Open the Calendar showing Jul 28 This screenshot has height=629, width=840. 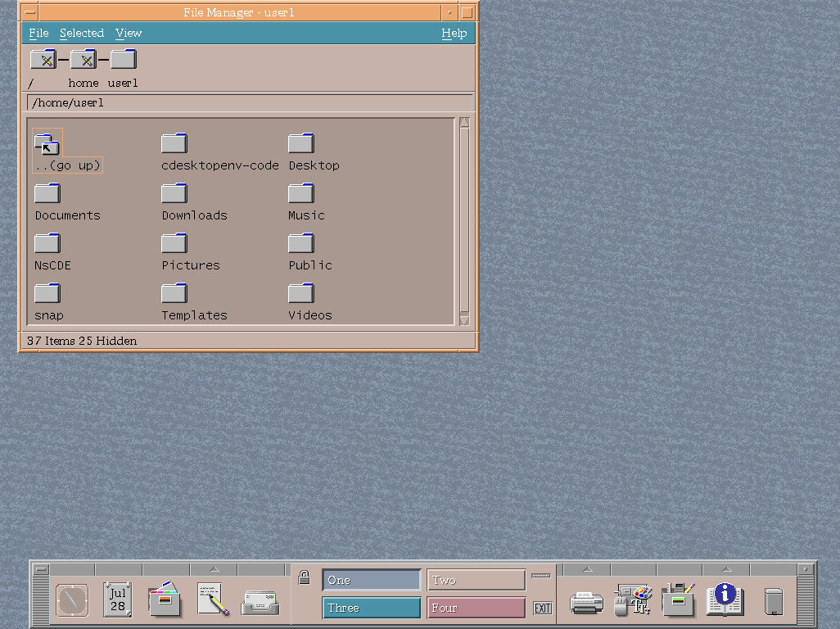tap(116, 600)
